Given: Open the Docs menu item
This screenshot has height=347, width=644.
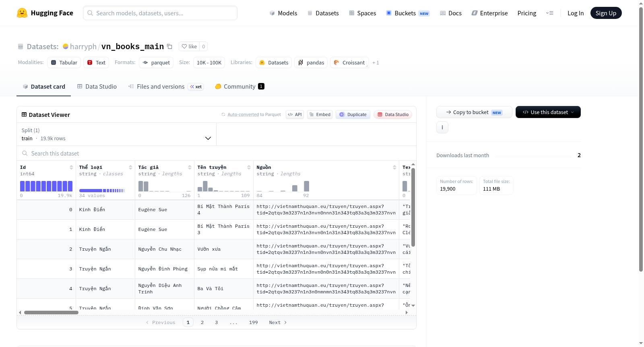Looking at the screenshot, I should (451, 13).
